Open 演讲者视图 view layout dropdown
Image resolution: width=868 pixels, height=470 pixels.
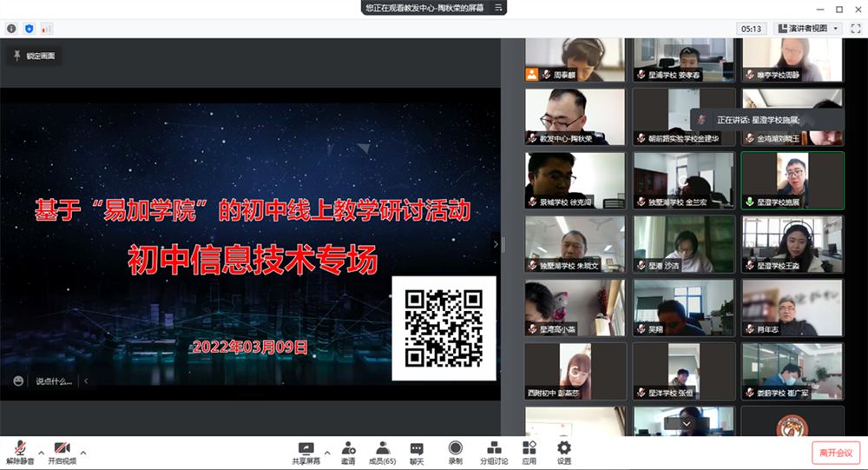pos(807,29)
